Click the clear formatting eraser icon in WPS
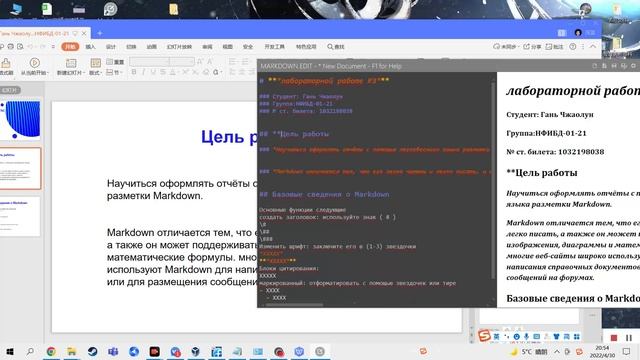Image resolution: width=640 pixels, height=360 pixels. coord(206,72)
